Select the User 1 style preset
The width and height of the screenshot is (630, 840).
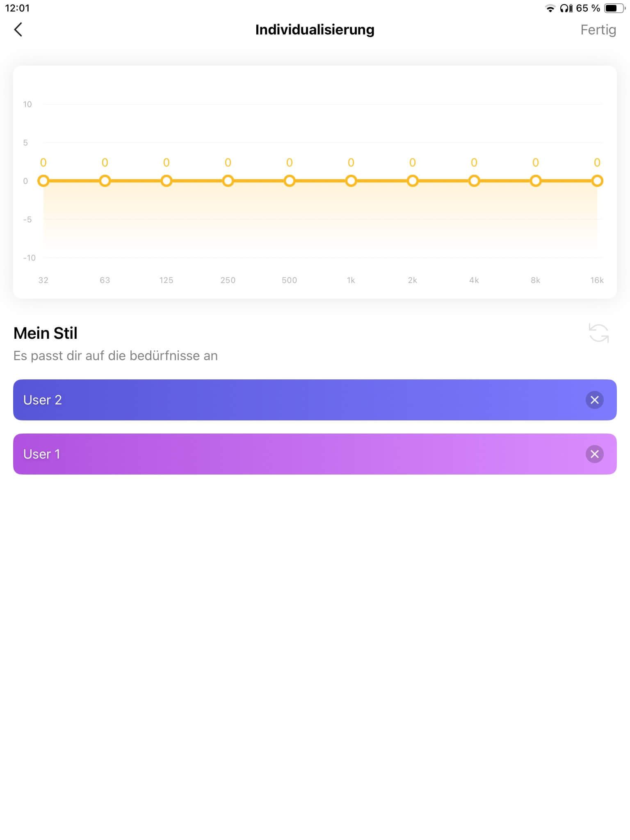click(287, 454)
